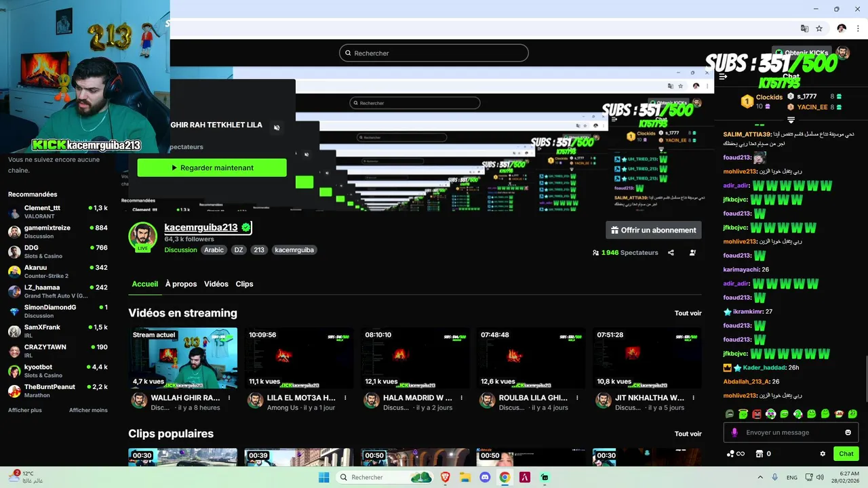868x488 pixels.
Task: Click Obtenir KICKs button
Action: (x=802, y=53)
